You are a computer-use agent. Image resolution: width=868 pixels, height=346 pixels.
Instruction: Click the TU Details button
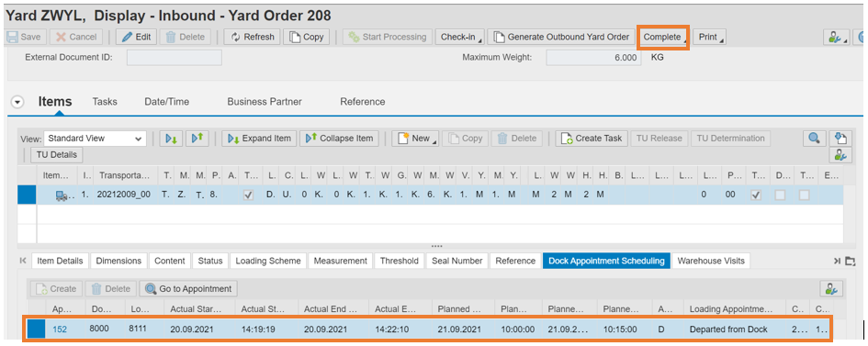pos(56,155)
